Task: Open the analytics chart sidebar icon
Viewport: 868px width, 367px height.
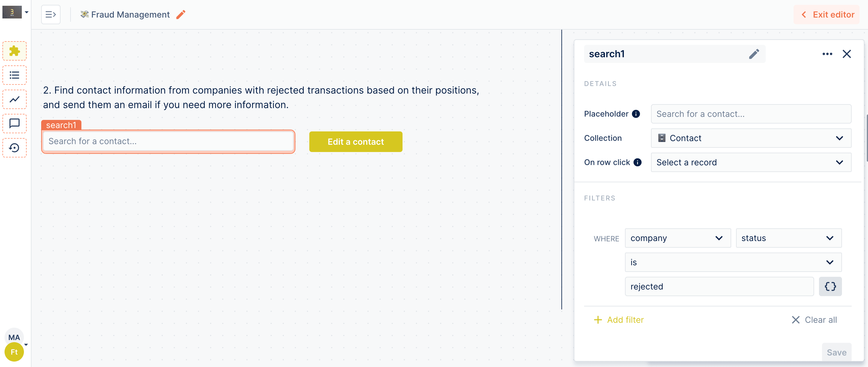Action: click(15, 99)
